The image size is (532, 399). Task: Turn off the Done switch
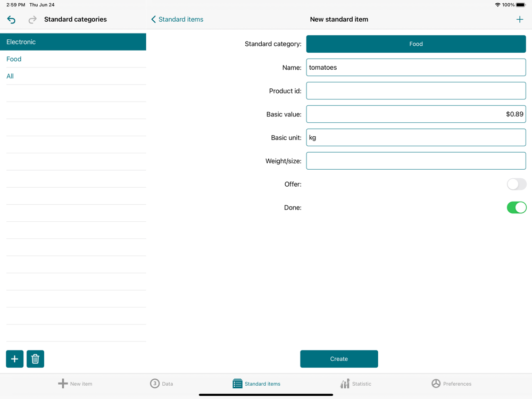click(517, 207)
